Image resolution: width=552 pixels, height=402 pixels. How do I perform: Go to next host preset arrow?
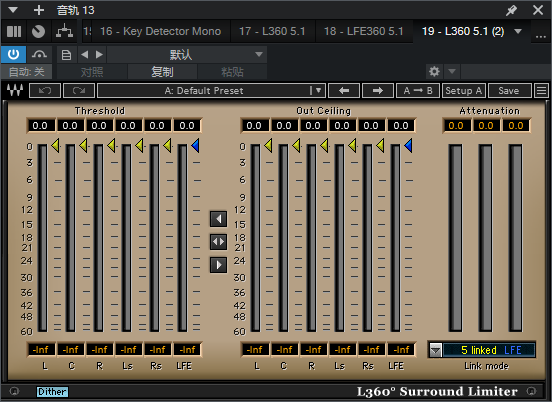click(100, 55)
